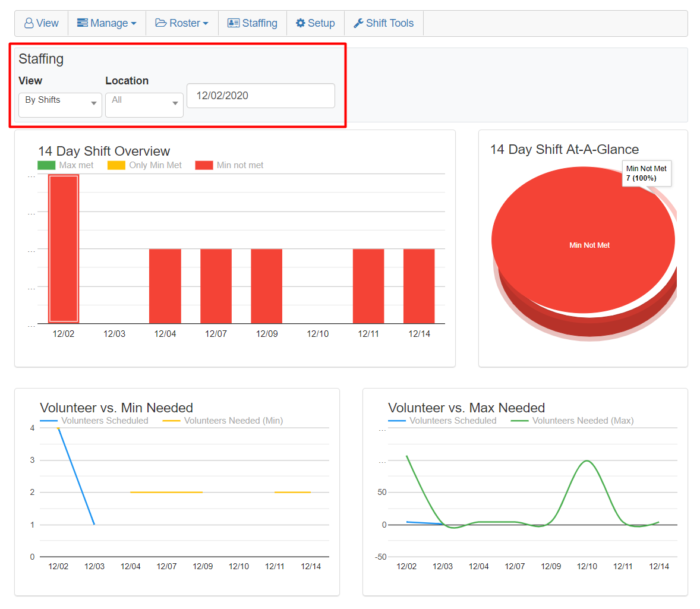700x609 pixels.
Task: Open Shift Tools tab
Action: (x=383, y=23)
